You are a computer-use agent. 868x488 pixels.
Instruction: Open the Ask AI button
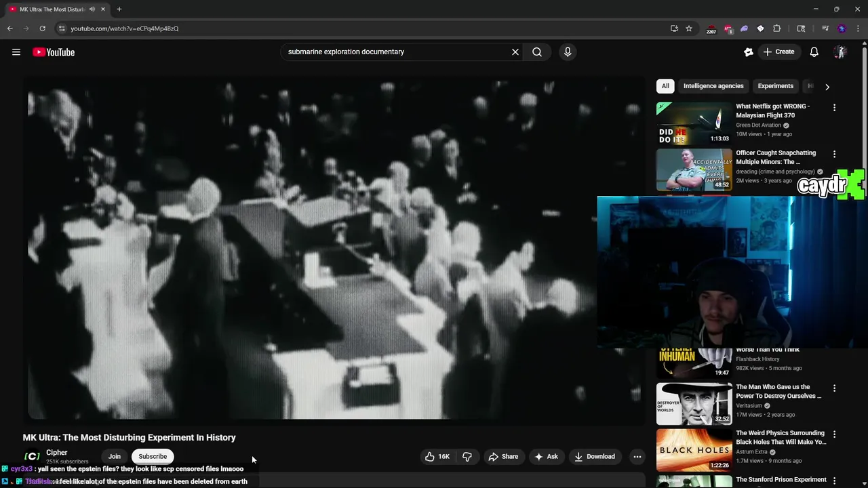547,457
